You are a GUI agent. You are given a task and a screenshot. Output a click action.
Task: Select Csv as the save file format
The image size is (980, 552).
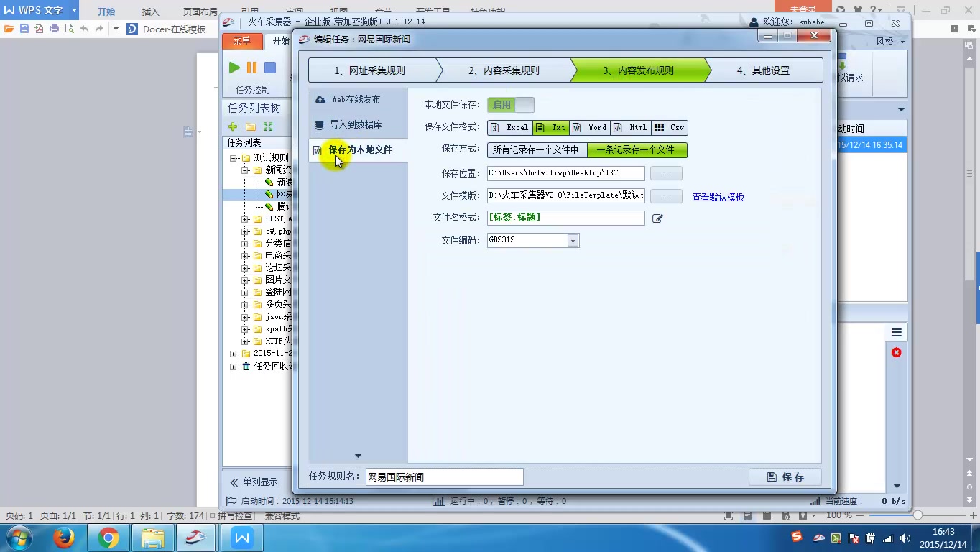coord(670,127)
